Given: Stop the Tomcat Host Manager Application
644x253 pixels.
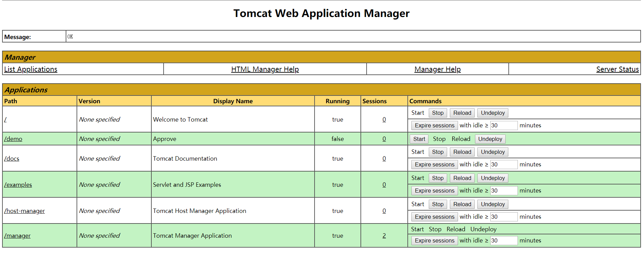Looking at the screenshot, I should click(438, 204).
